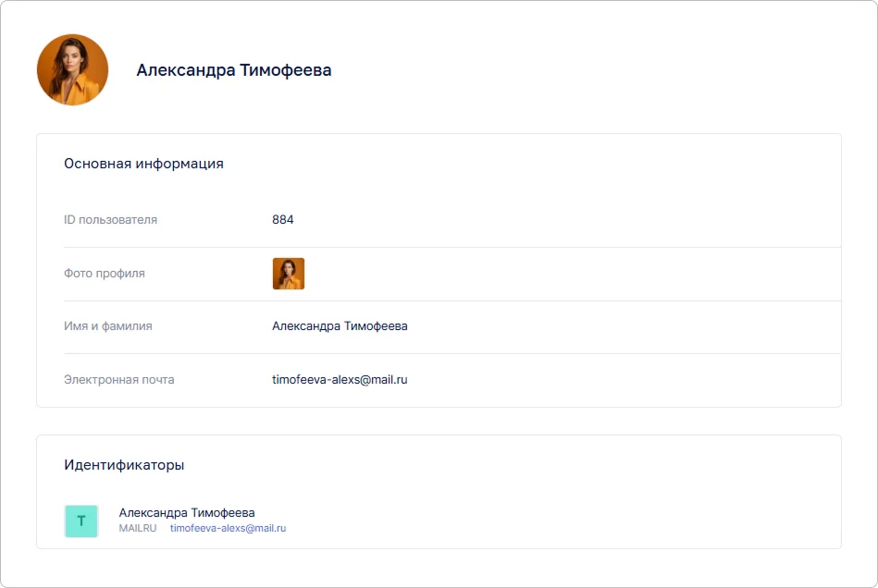
Task: Click the divider line under ID пользователя row
Action: point(451,247)
